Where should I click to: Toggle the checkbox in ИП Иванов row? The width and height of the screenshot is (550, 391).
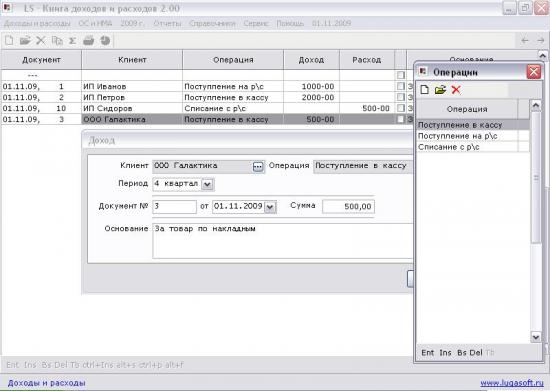(x=401, y=86)
